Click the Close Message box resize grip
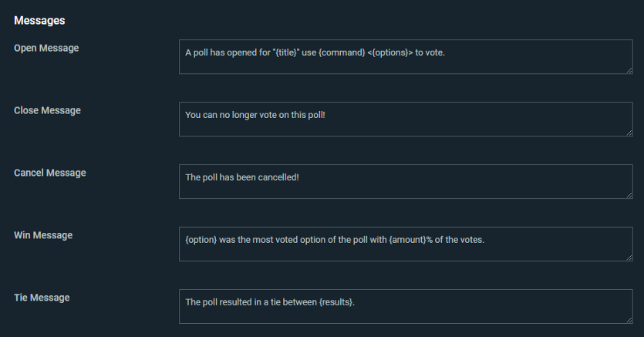 point(629,133)
